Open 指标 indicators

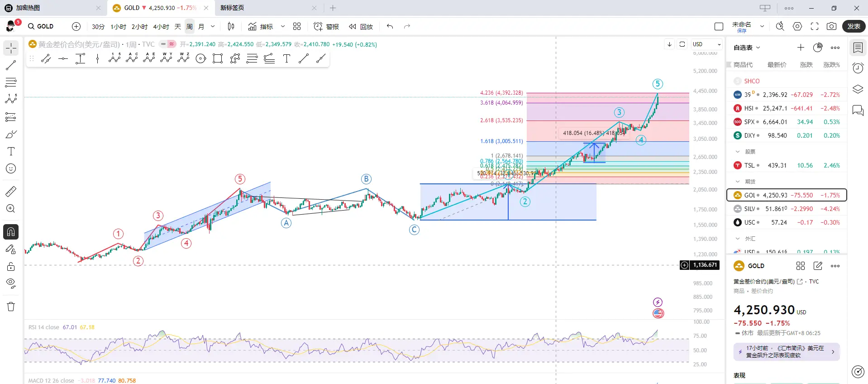pyautogui.click(x=261, y=27)
